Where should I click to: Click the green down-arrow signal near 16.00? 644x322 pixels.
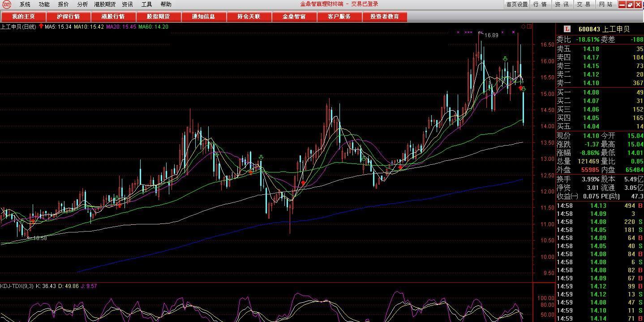505,59
